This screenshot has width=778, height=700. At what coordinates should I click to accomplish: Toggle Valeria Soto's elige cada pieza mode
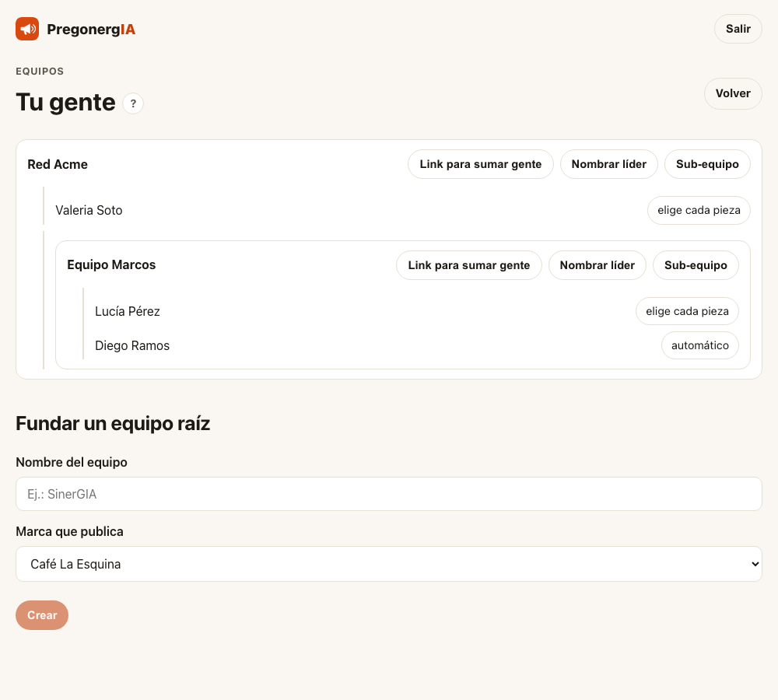(699, 210)
